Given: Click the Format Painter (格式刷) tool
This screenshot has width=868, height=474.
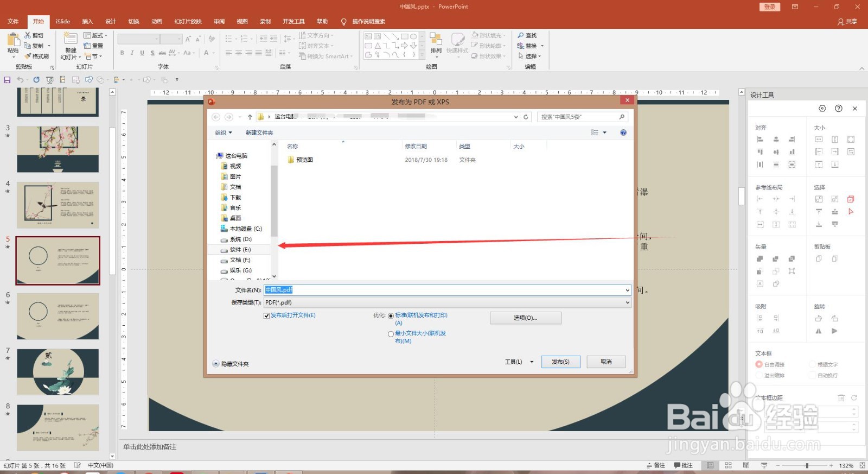Looking at the screenshot, I should [x=37, y=56].
